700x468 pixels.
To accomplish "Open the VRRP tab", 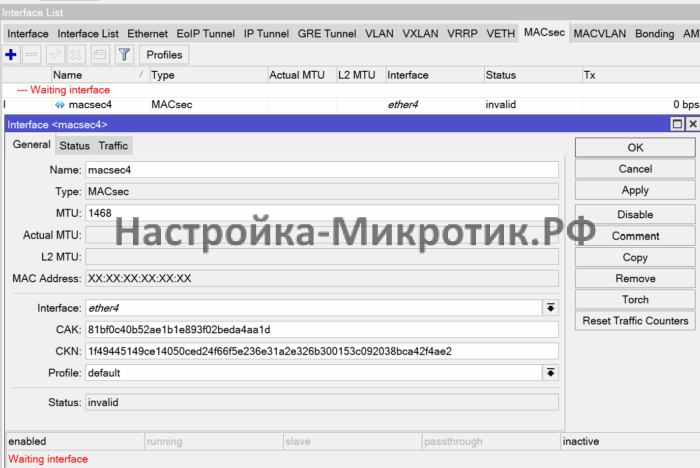I will (x=462, y=34).
